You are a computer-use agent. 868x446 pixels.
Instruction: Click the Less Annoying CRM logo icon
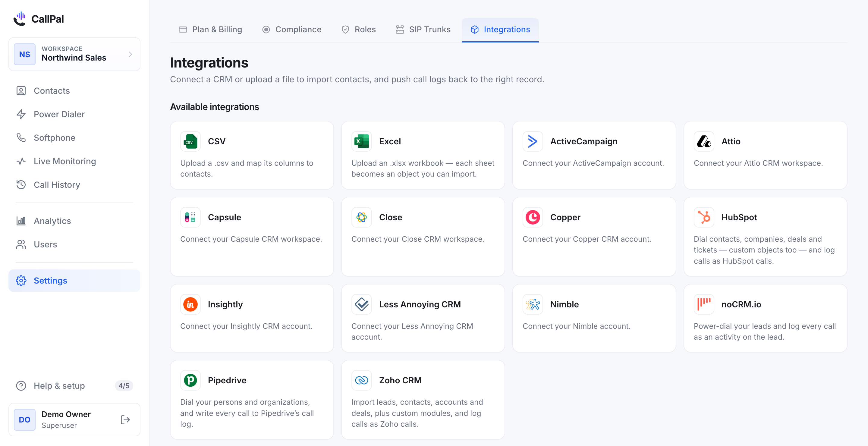(x=362, y=305)
